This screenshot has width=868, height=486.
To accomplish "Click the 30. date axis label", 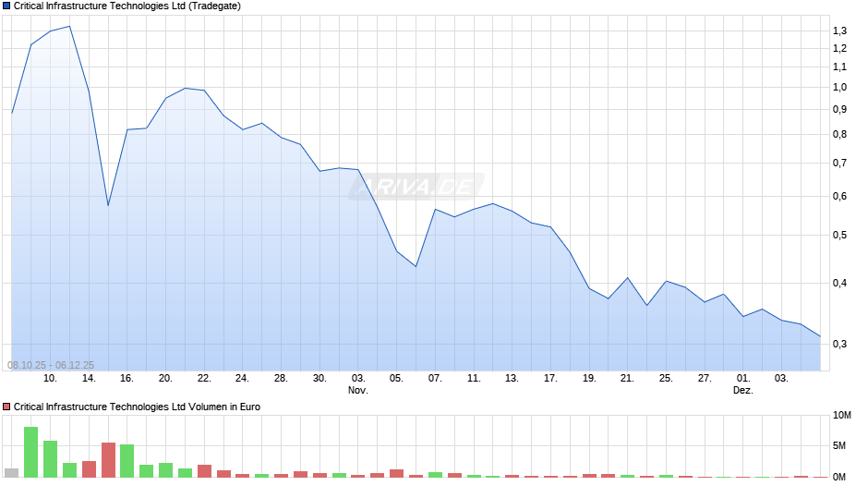I will [x=319, y=379].
